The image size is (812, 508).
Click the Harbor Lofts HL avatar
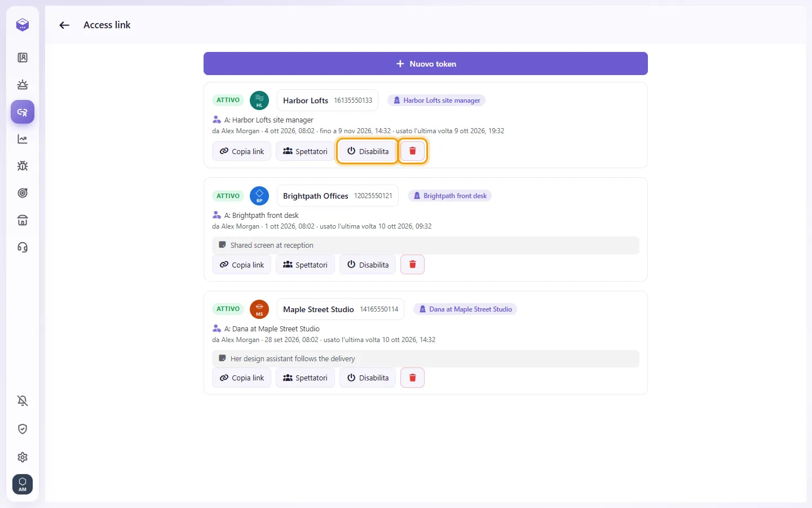pos(259,100)
